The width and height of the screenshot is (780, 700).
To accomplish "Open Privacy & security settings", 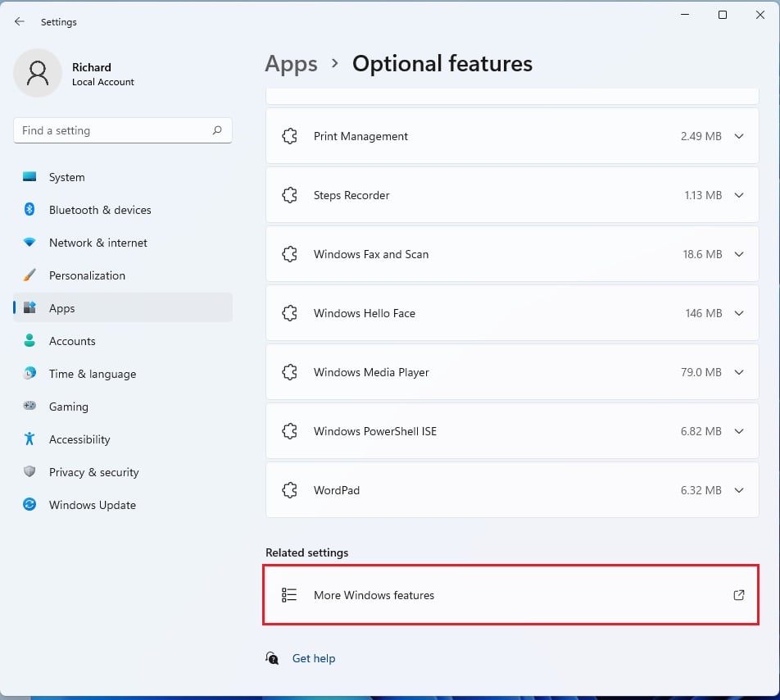I will [x=123, y=471].
